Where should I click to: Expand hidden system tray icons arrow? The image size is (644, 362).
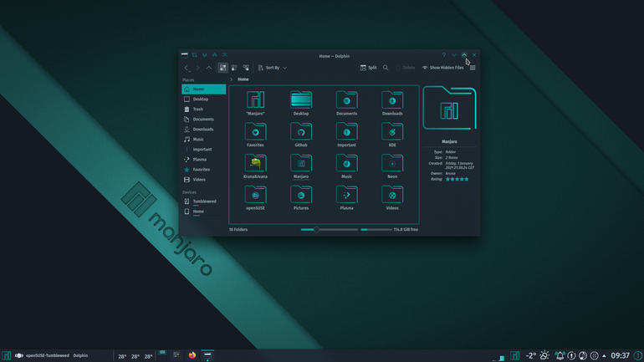click(x=604, y=356)
